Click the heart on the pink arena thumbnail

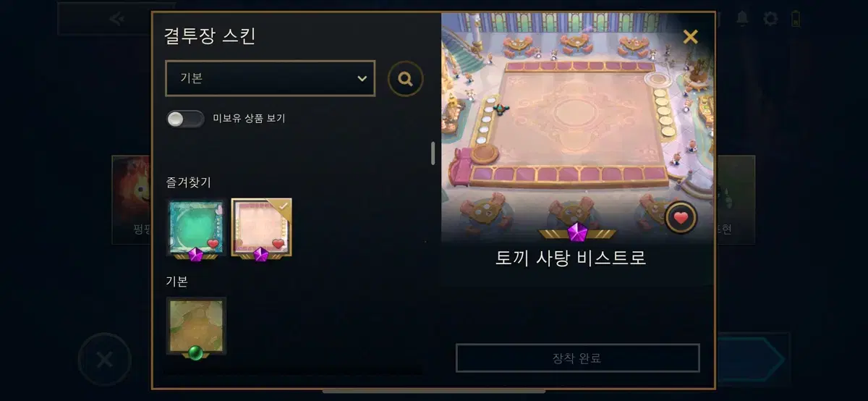pyautogui.click(x=278, y=243)
